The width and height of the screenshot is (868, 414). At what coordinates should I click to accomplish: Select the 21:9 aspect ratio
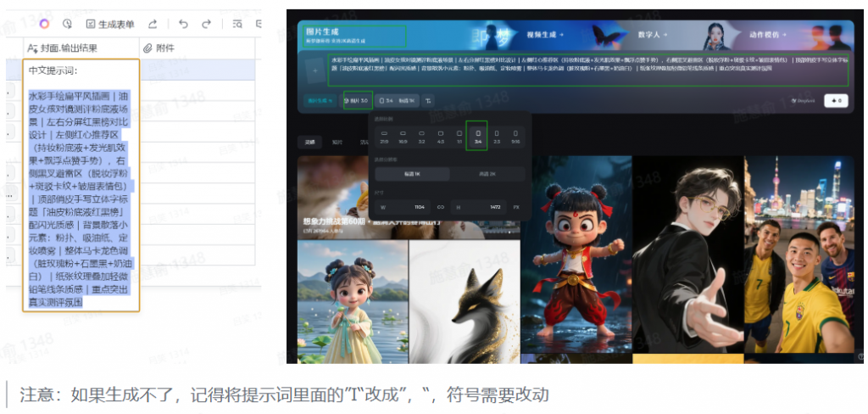tap(384, 137)
